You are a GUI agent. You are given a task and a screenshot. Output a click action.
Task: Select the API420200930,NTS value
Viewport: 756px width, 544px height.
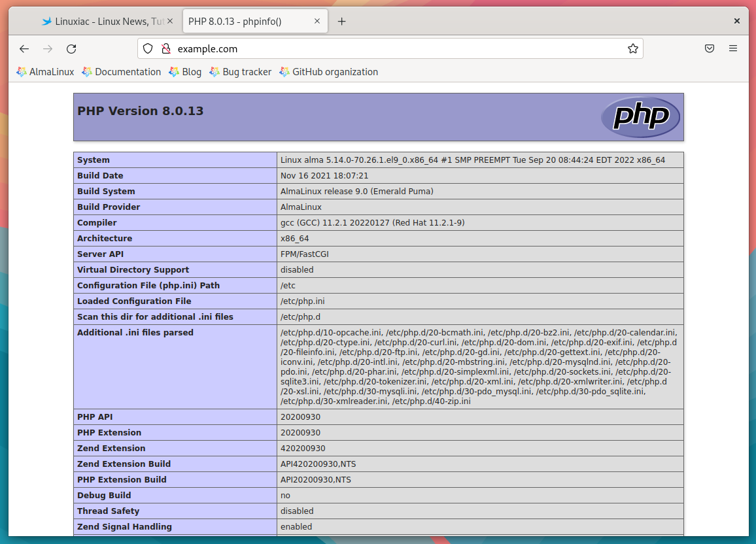(318, 464)
